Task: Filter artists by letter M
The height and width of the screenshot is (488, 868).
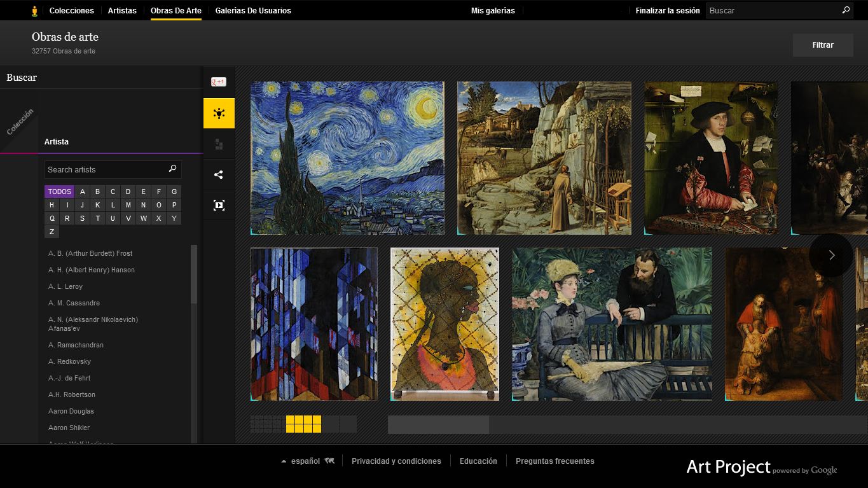Action: point(128,205)
